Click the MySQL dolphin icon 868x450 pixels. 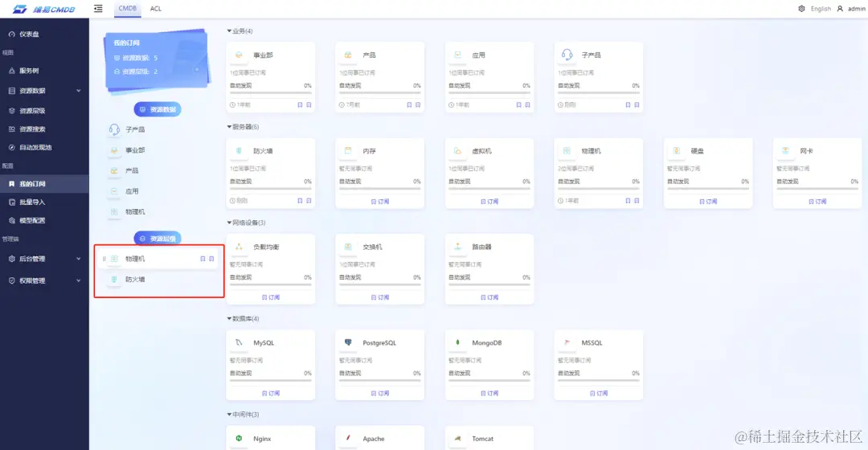(x=239, y=342)
